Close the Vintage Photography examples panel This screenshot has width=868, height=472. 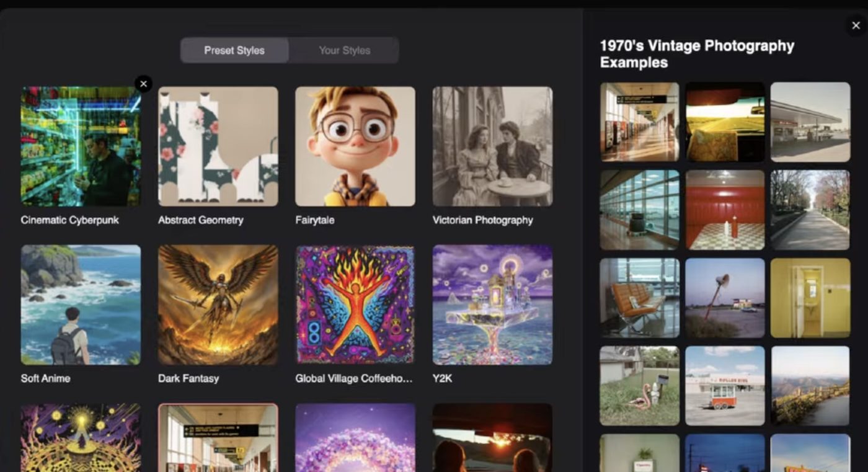point(856,25)
